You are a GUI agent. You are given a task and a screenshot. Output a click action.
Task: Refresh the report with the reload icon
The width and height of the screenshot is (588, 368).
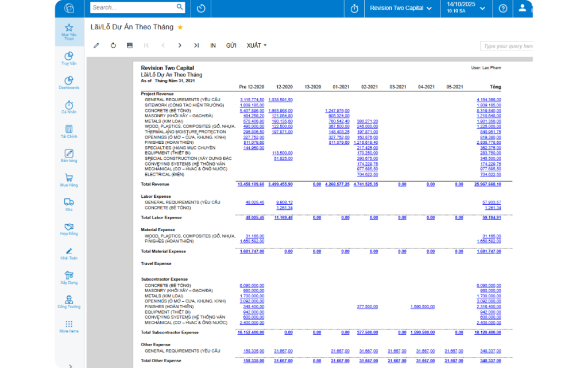click(113, 45)
